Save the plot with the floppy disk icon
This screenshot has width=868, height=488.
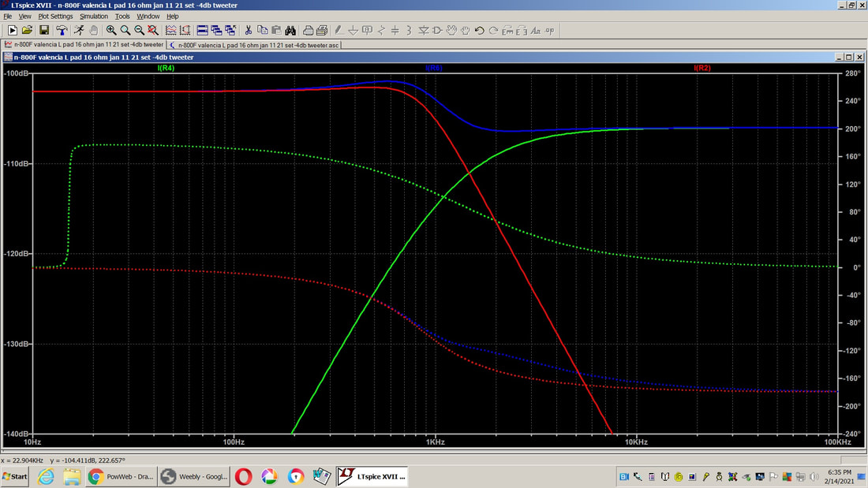44,31
